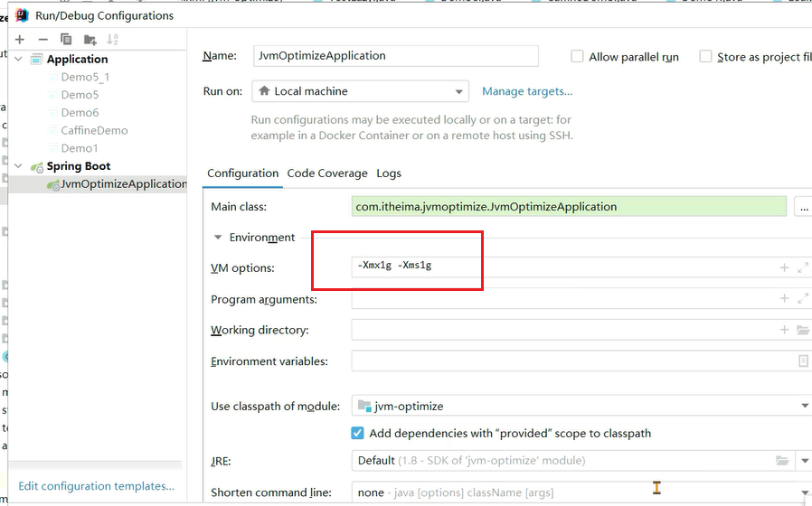Enable the Allow parallel run checkbox
This screenshot has height=506, width=812.
point(578,56)
